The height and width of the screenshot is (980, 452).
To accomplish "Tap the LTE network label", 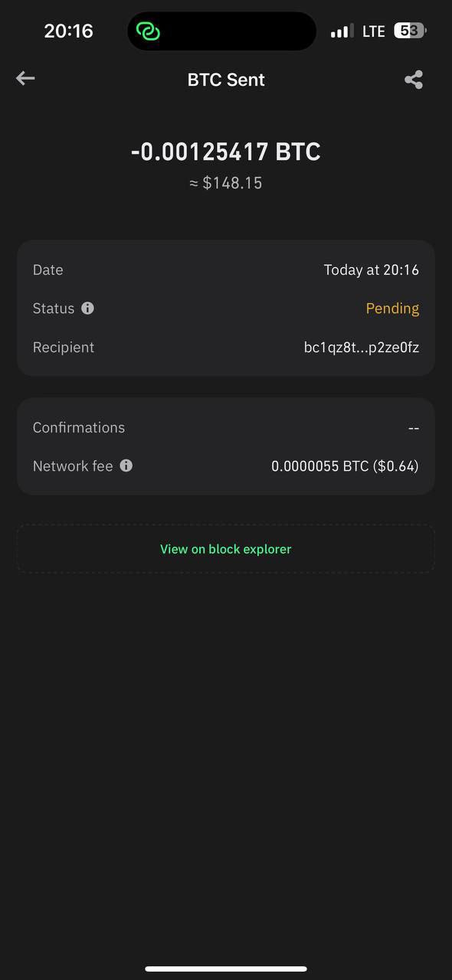I will (374, 31).
